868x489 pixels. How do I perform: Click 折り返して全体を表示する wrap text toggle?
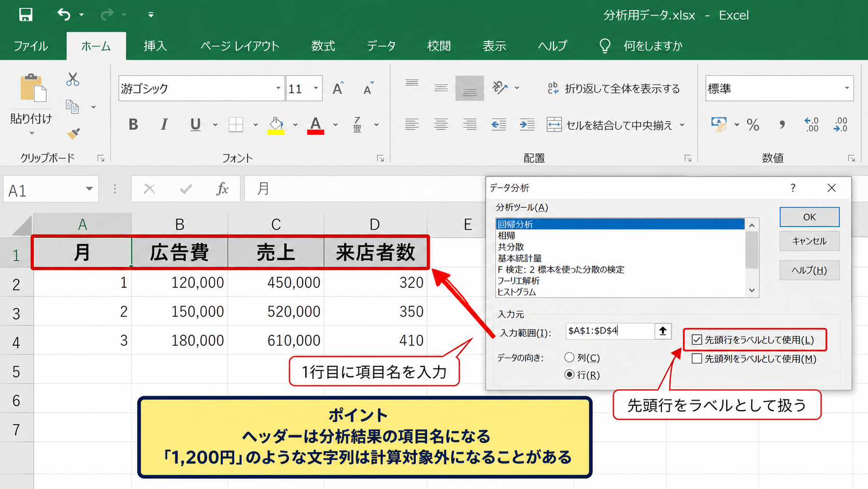(614, 88)
